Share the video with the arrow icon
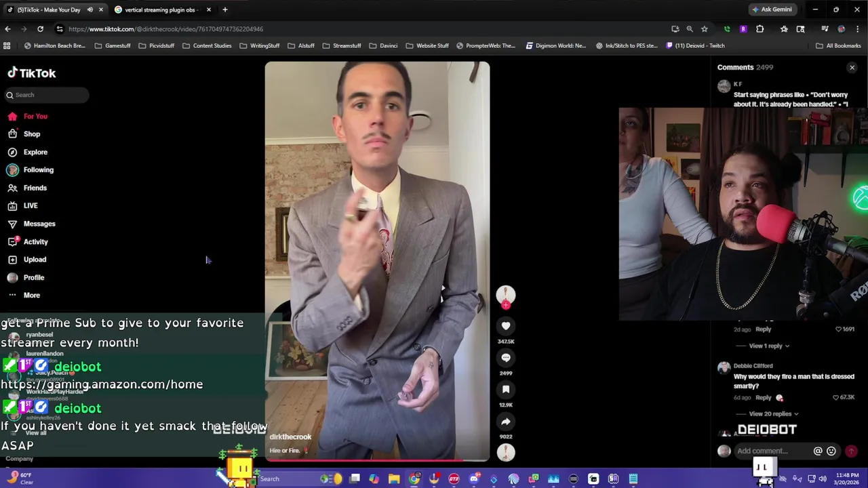Screen dimensions: 868x488 coord(506,422)
